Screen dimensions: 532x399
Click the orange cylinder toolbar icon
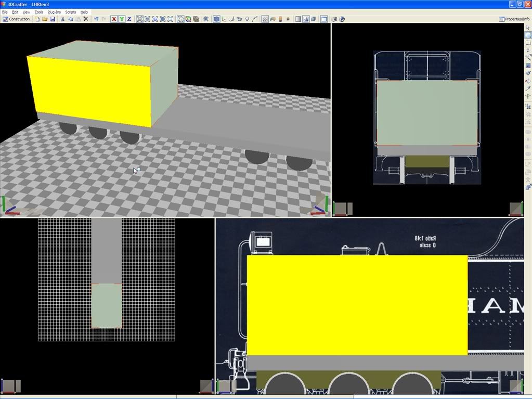[x=280, y=19]
